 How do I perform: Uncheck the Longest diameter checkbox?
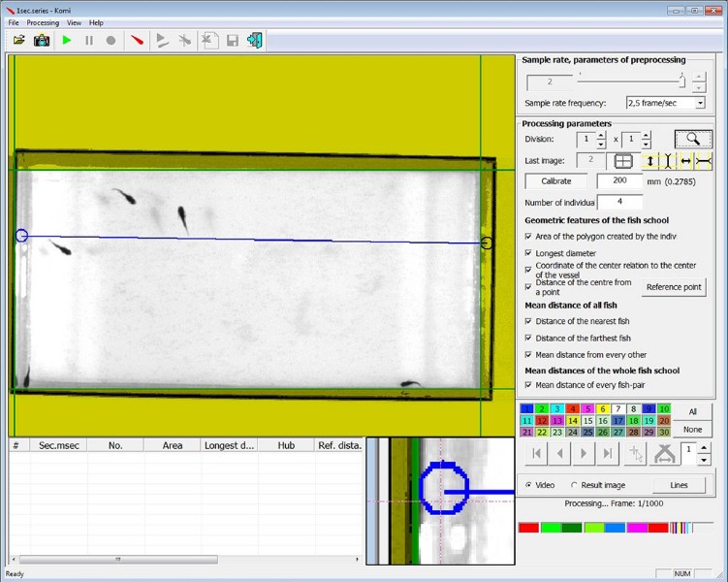tap(528, 253)
